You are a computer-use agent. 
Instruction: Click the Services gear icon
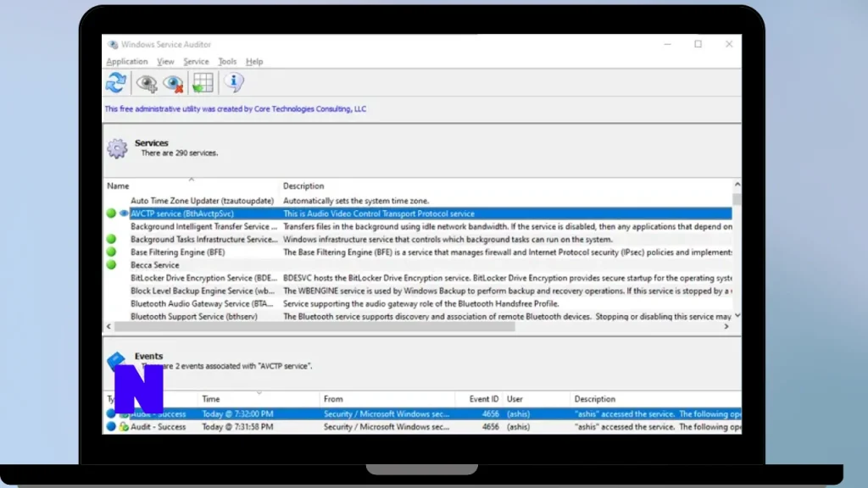click(x=117, y=148)
